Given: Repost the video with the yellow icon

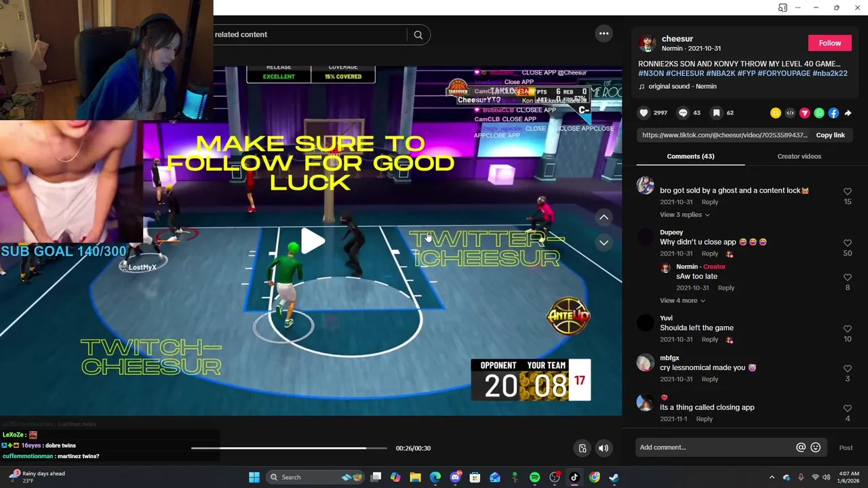Looking at the screenshot, I should [x=776, y=113].
